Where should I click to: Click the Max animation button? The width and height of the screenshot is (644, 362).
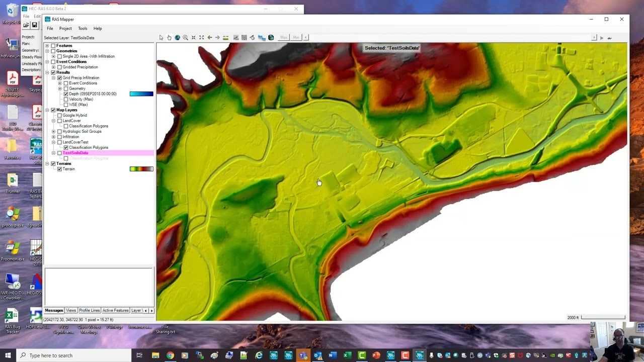pyautogui.click(x=284, y=38)
